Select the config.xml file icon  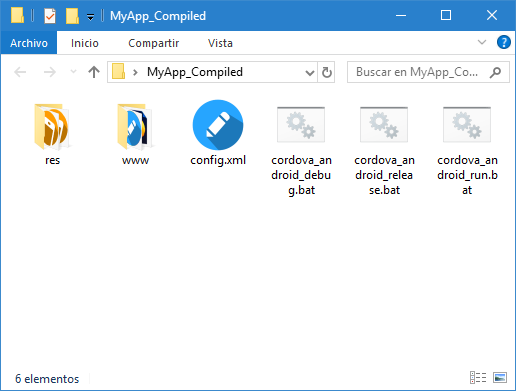tap(218, 125)
